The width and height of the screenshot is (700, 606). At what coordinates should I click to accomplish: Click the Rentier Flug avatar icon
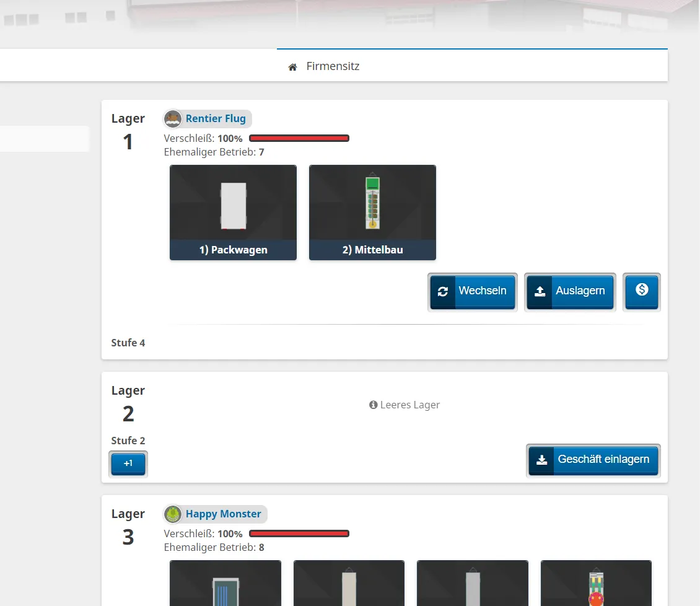[173, 119]
